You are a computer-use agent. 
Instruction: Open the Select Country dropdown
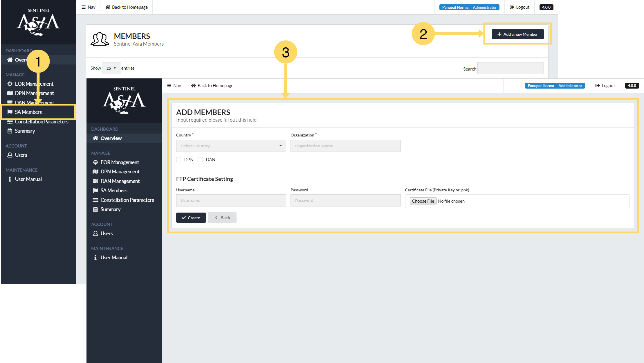coord(231,146)
